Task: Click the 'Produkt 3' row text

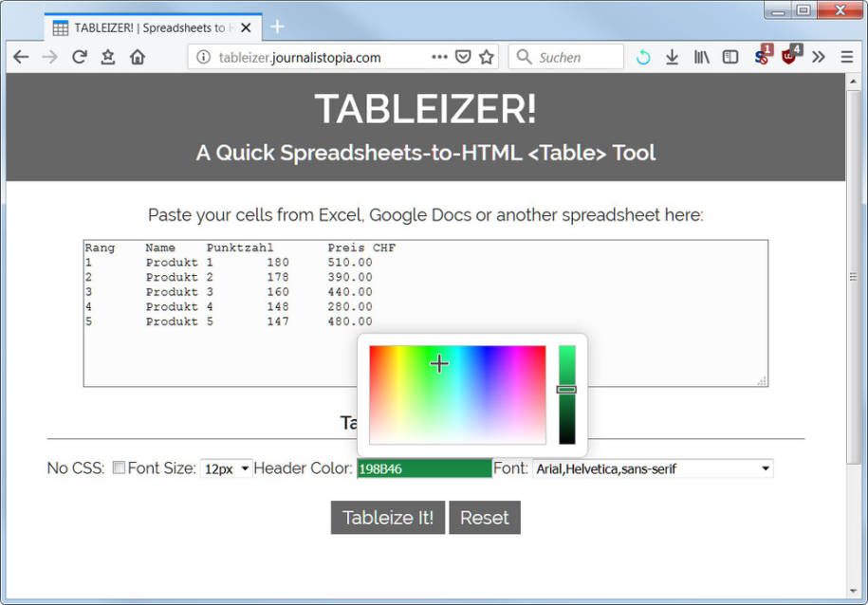Action: click(x=179, y=292)
